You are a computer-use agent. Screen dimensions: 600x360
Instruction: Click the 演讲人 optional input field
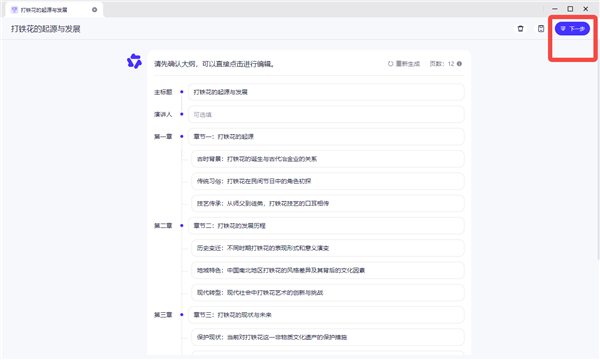pyautogui.click(x=326, y=114)
